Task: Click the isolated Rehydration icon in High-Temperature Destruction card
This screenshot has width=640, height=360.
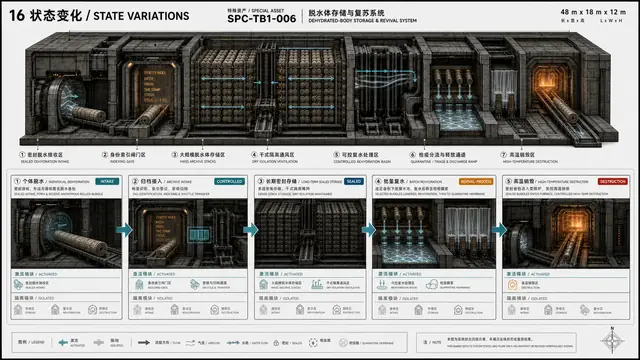Action: (x=585, y=310)
